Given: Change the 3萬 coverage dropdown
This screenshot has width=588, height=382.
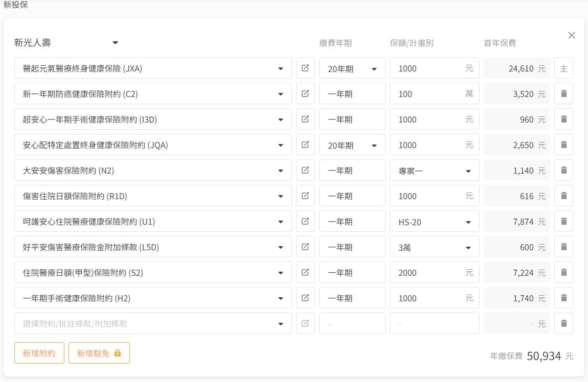Looking at the screenshot, I should [434, 247].
